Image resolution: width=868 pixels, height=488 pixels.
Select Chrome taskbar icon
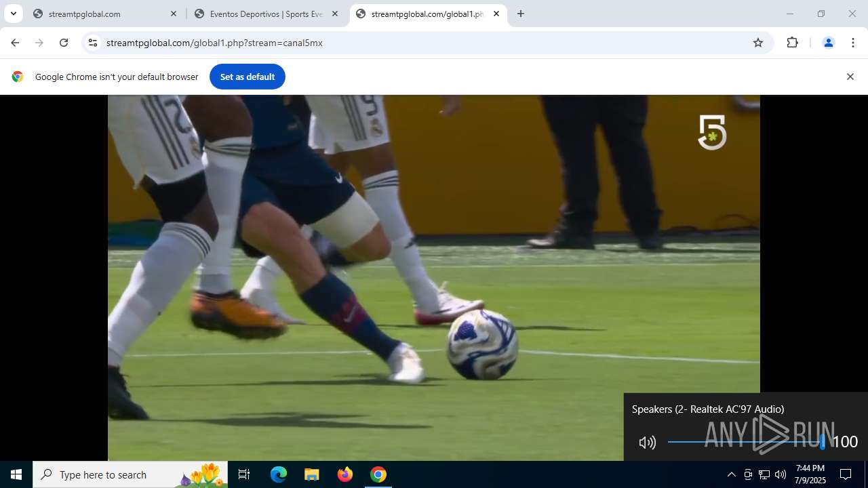(378, 474)
